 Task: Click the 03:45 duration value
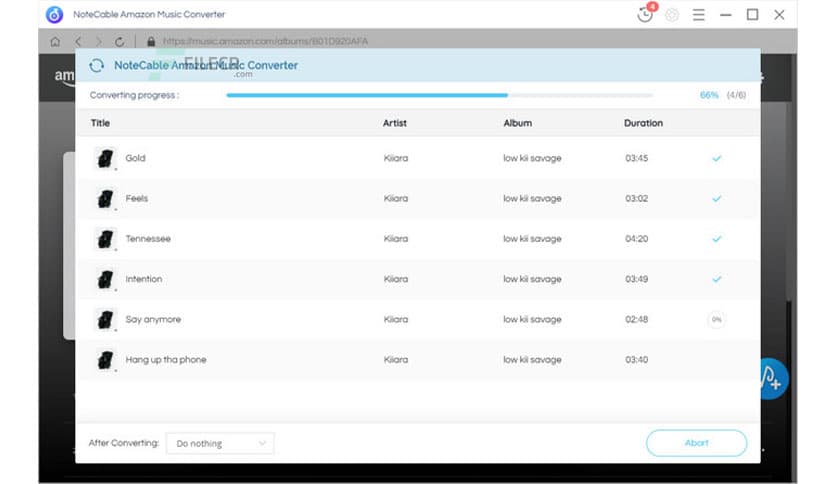pyautogui.click(x=637, y=158)
